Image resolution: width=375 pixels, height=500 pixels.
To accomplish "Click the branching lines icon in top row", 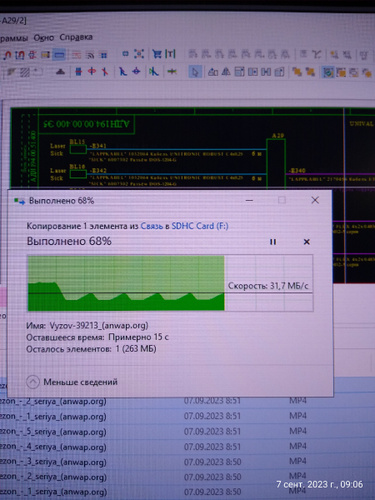I will [x=317, y=54].
